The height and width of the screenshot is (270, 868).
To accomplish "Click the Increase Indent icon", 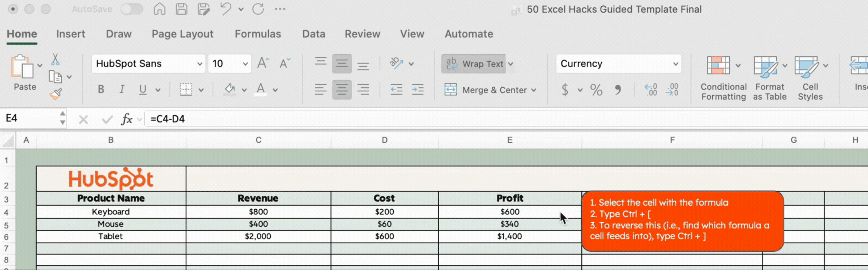I will click(x=417, y=90).
